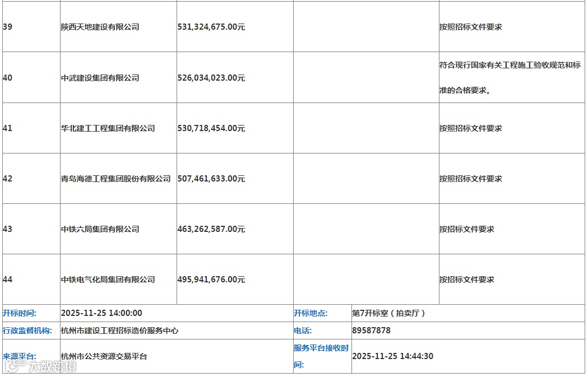Select 杭州市公共资源交易平台 text
Viewport: 588px width, 377px height.
(x=104, y=356)
